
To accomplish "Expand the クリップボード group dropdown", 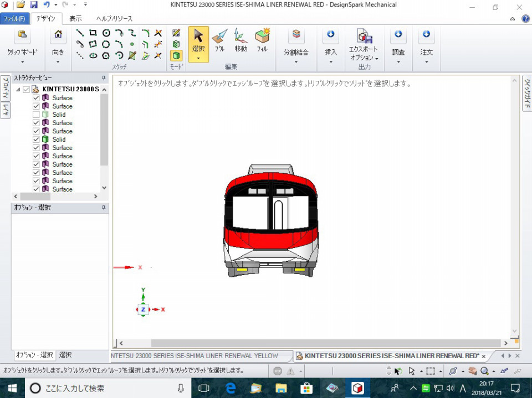I will pyautogui.click(x=22, y=62).
